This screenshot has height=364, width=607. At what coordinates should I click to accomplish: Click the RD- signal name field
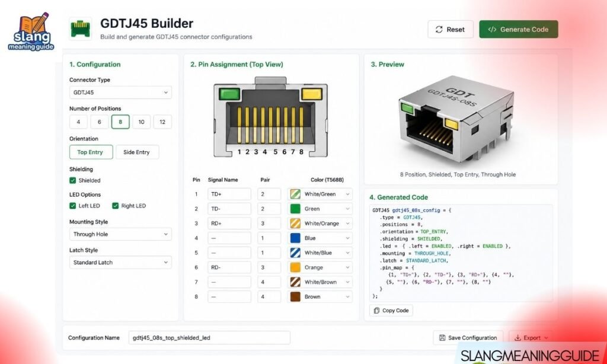229,267
